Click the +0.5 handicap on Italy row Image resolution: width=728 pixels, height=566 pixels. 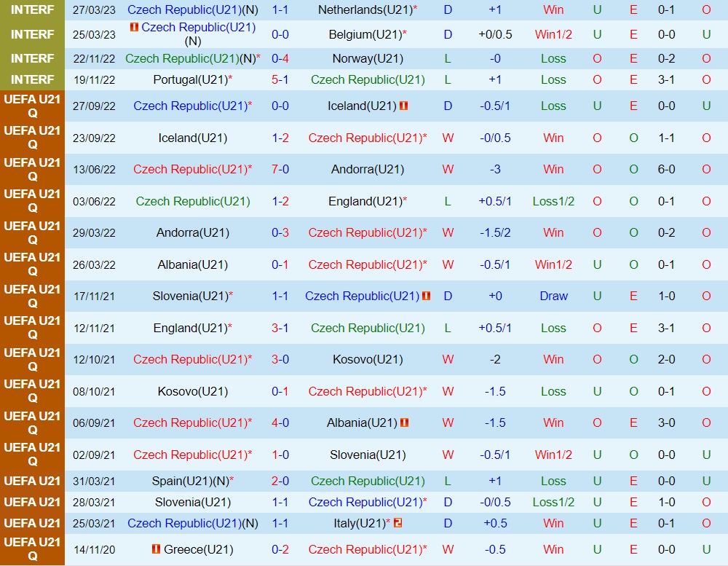(x=495, y=523)
